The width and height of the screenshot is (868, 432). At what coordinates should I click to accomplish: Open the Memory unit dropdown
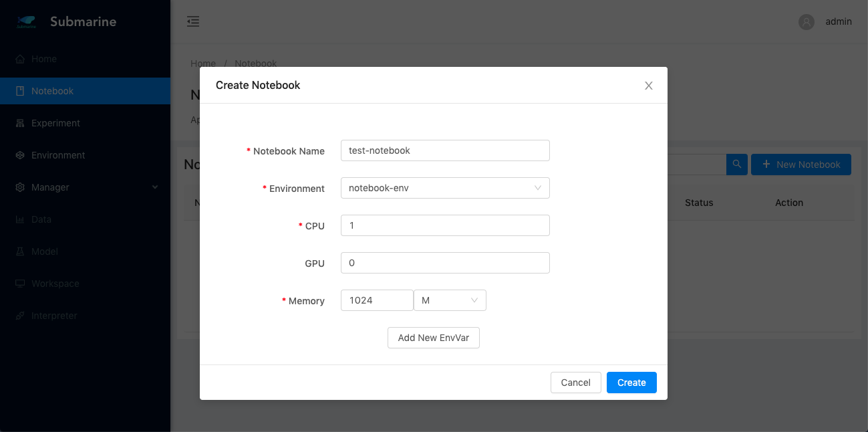[450, 300]
